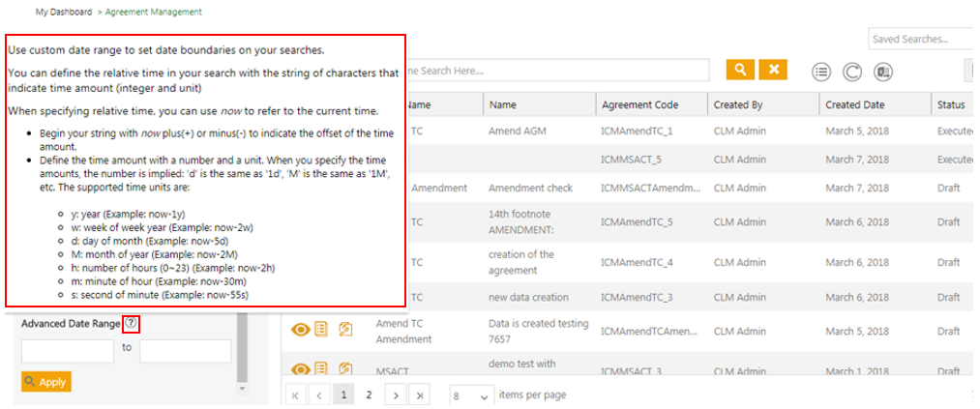Click the orange magnifier search button
Image resolution: width=980 pixels, height=409 pixels.
741,70
